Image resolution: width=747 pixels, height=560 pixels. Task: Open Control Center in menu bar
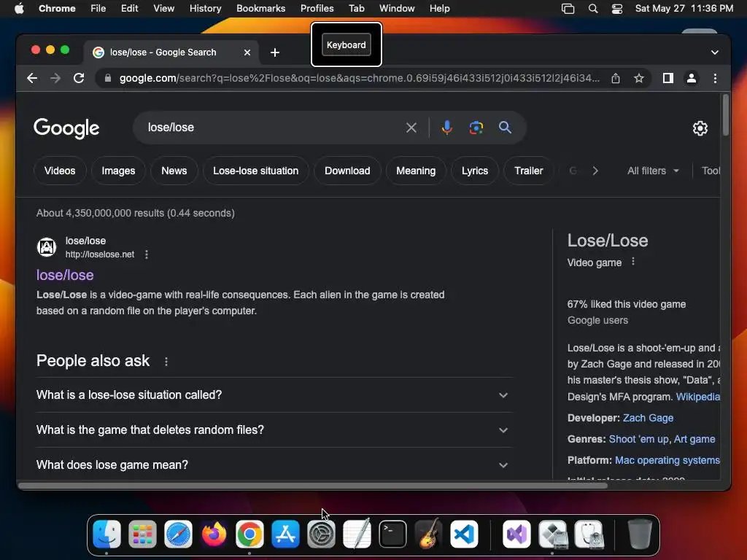[x=617, y=9]
